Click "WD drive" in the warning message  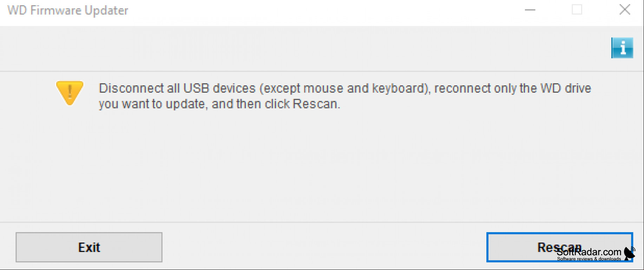pos(566,88)
